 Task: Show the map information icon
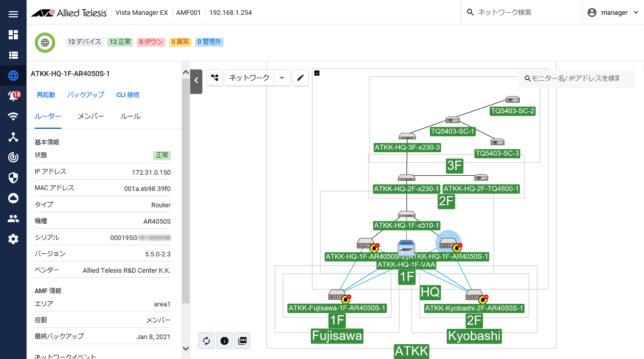(x=224, y=341)
